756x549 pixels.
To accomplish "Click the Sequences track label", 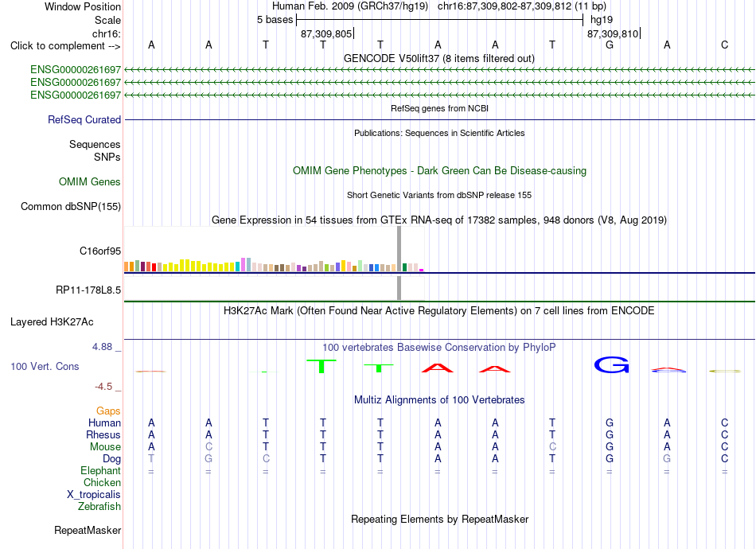I will pos(95,144).
